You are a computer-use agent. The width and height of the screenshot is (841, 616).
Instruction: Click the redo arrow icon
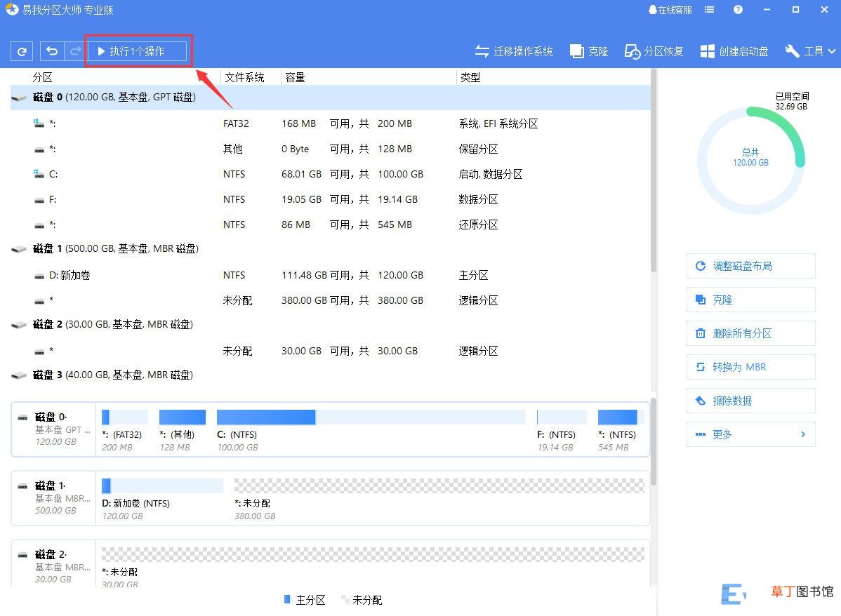coord(74,51)
